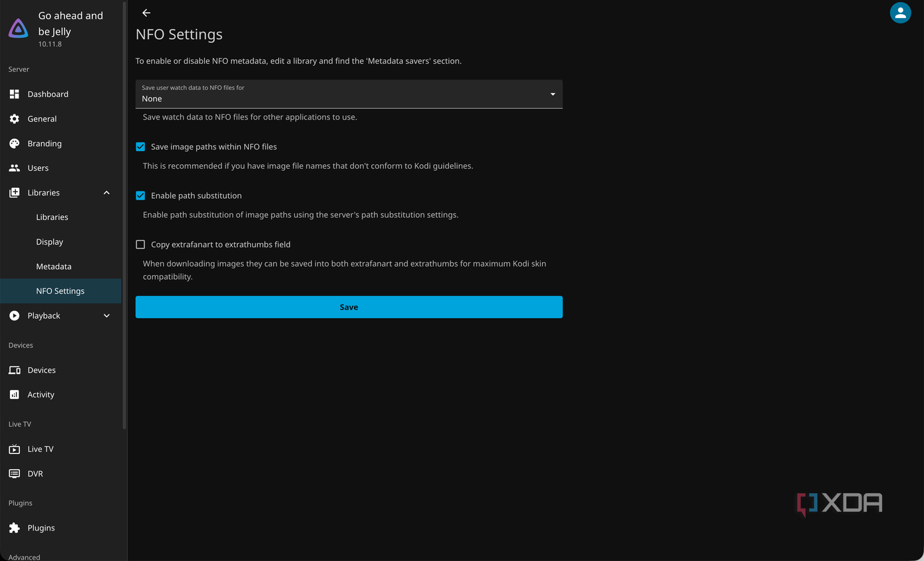Click the Playback play-circle icon
924x561 pixels.
coord(14,316)
